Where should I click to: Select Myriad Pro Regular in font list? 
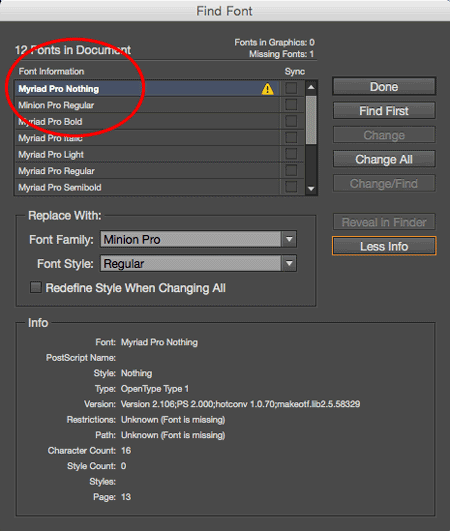coord(147,171)
